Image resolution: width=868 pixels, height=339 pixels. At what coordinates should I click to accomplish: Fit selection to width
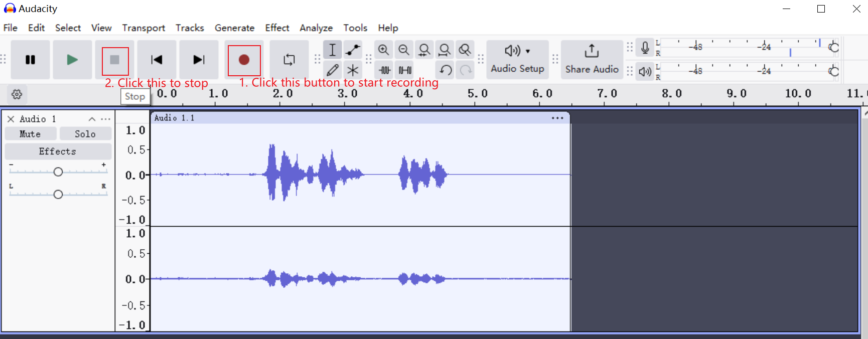424,50
